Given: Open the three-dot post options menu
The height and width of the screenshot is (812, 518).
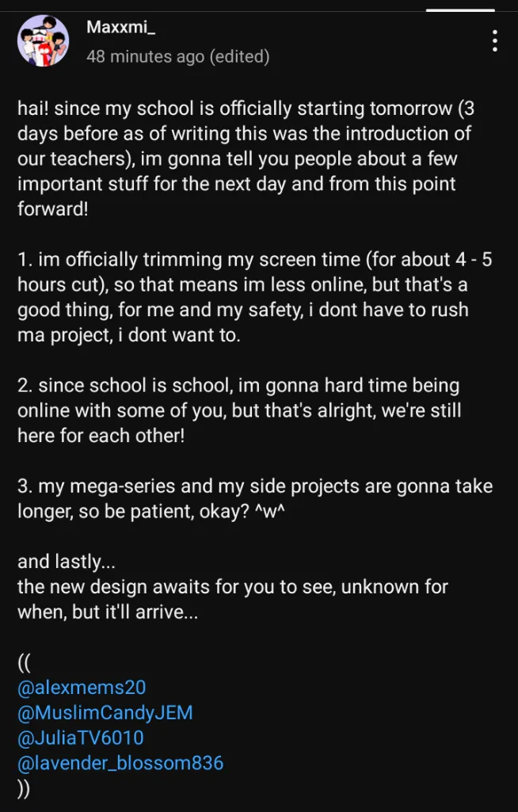Looking at the screenshot, I should (495, 41).
